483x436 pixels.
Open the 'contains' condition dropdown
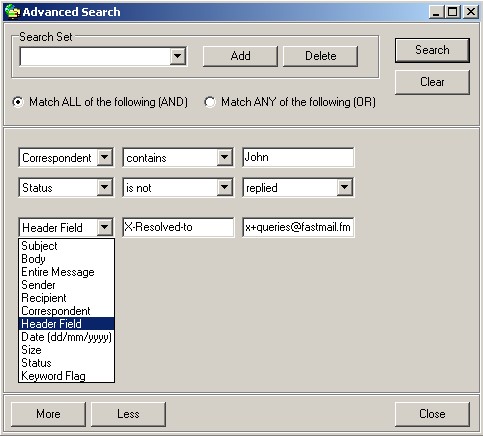(x=225, y=157)
